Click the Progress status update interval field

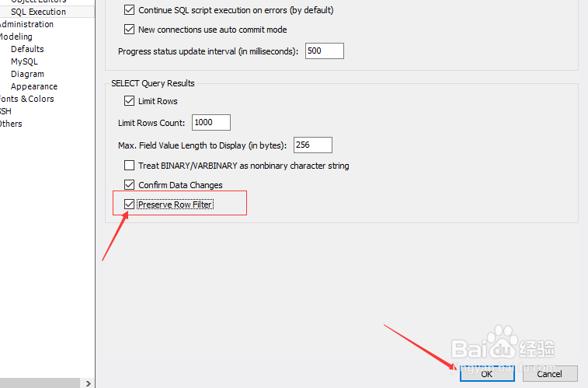click(x=324, y=51)
